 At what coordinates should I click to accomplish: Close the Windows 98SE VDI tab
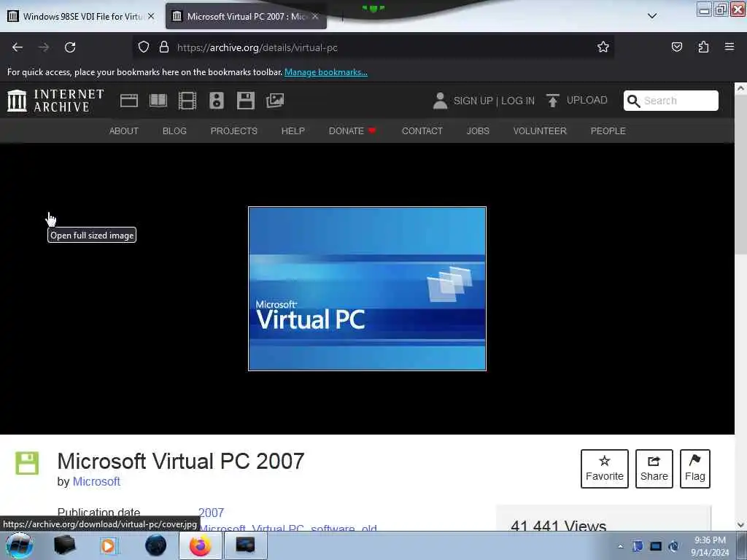click(151, 16)
